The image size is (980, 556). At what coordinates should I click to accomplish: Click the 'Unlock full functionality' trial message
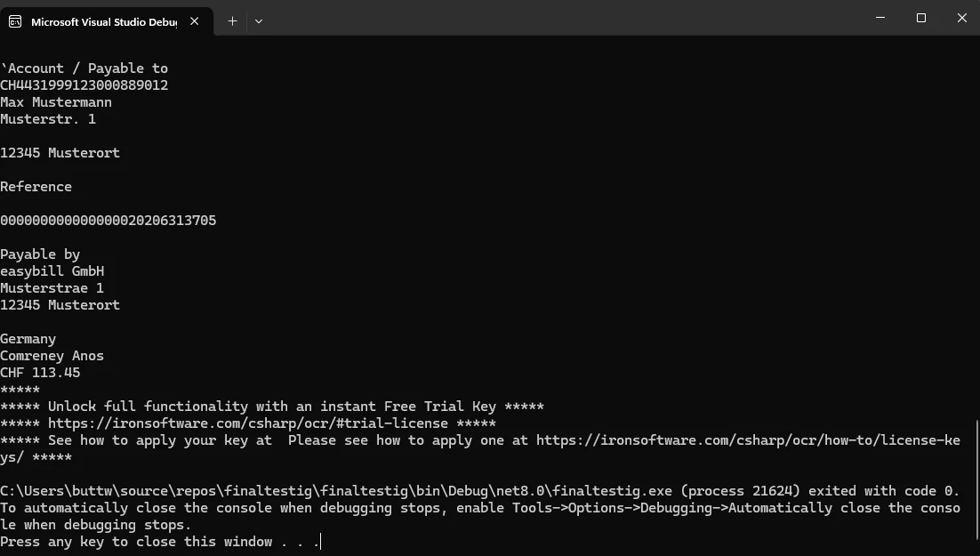[272, 407]
